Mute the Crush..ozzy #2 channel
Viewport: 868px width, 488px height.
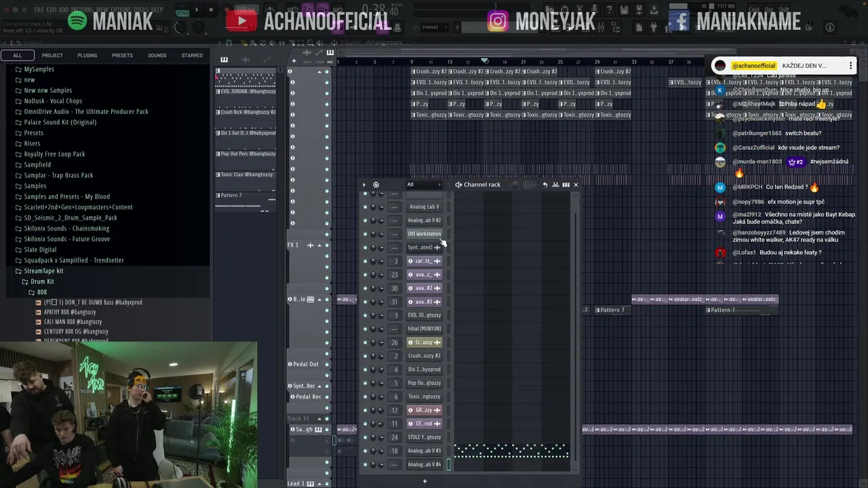(365, 356)
